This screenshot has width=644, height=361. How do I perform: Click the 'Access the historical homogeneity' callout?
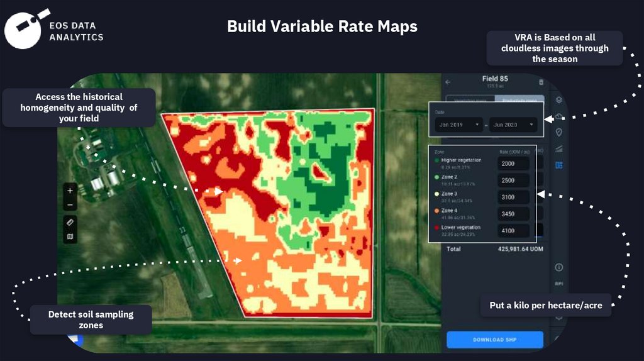pyautogui.click(x=79, y=108)
